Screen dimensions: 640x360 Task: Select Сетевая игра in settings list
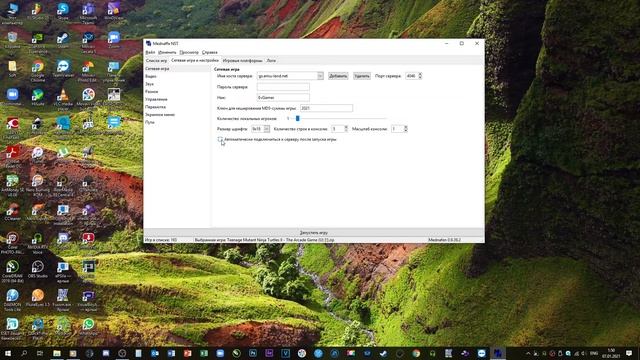(177, 69)
